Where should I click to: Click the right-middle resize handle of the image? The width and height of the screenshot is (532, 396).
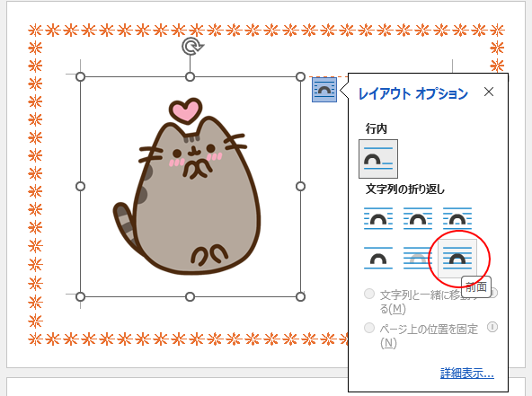[300, 187]
